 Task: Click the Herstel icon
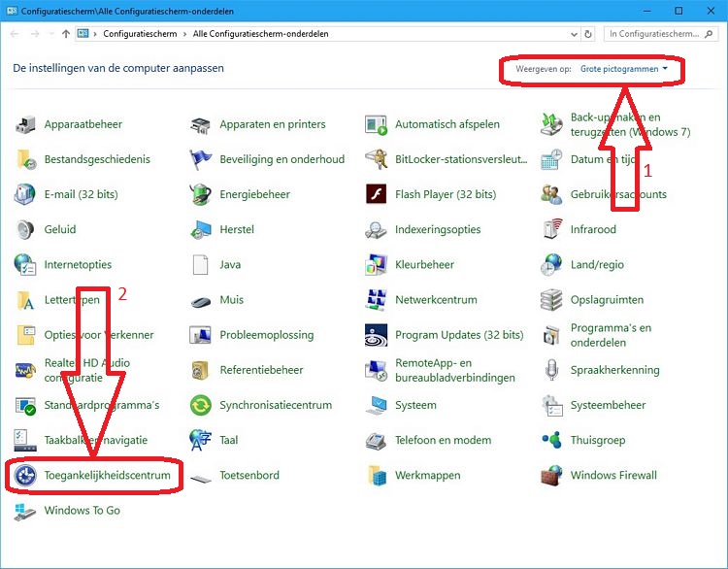pyautogui.click(x=201, y=229)
